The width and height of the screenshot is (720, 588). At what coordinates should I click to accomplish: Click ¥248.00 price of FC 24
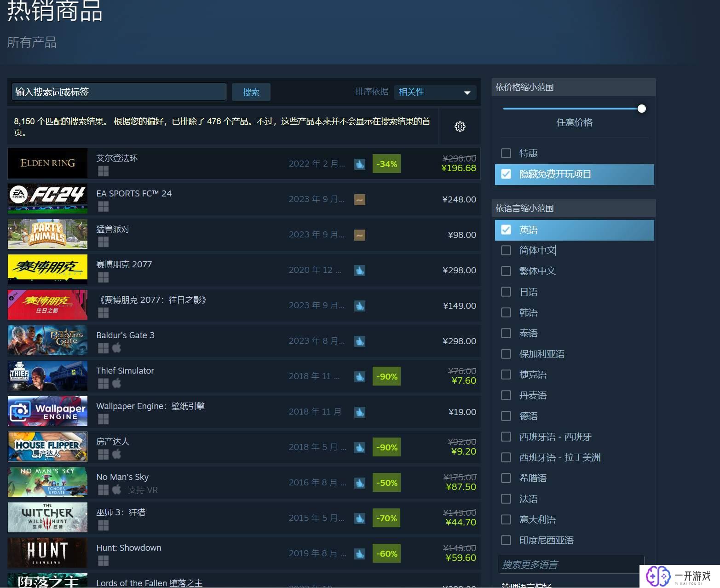(x=459, y=199)
